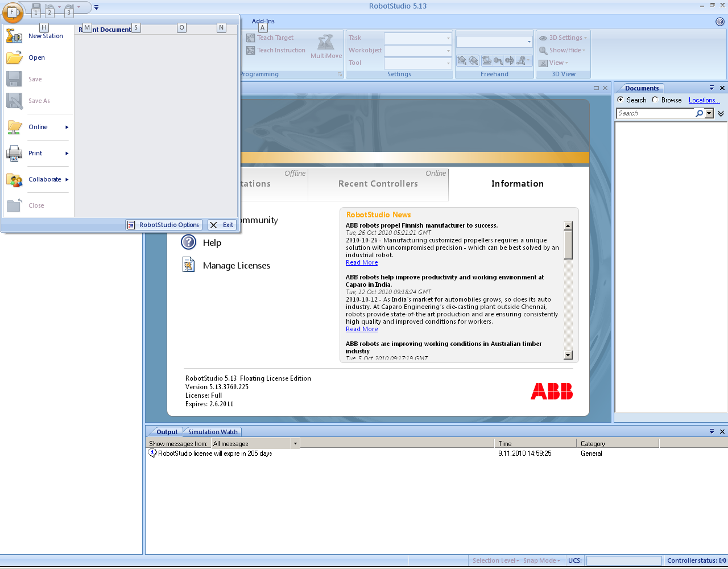Open the Tool dropdown in Settings

(448, 63)
